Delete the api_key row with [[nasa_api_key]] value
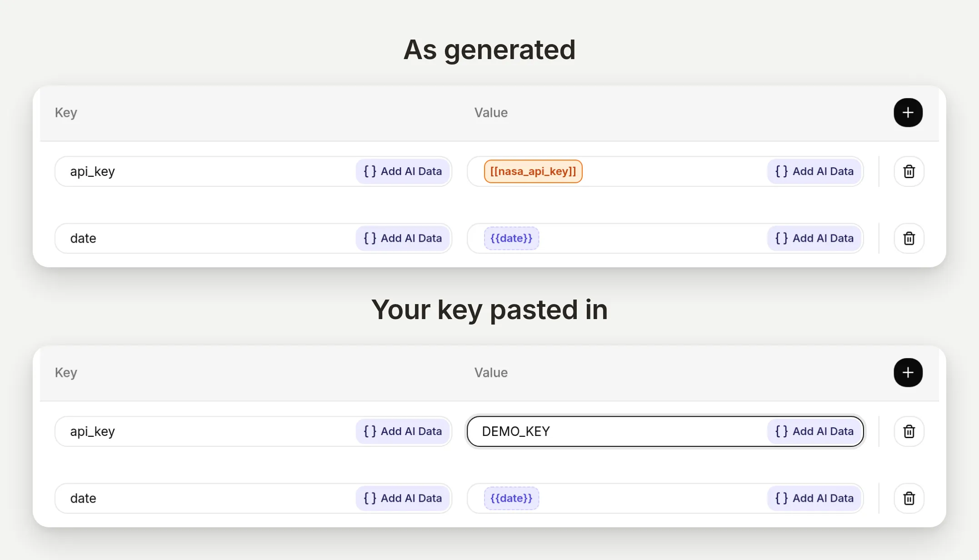This screenshot has width=979, height=560. [909, 171]
